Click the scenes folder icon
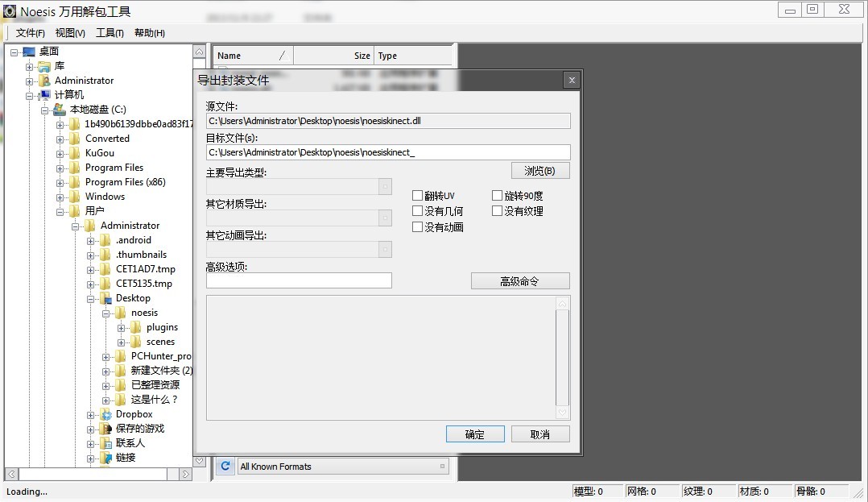The image size is (868, 502). (136, 342)
